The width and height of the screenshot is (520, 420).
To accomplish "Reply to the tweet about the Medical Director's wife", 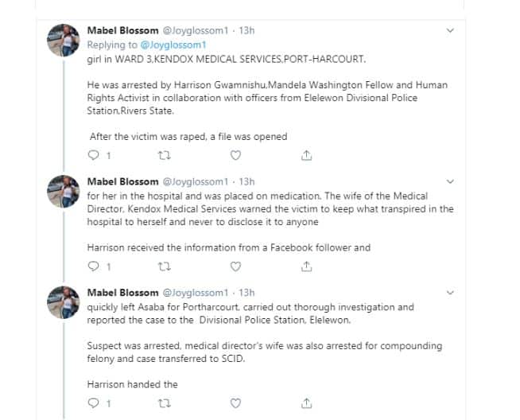I will (92, 266).
